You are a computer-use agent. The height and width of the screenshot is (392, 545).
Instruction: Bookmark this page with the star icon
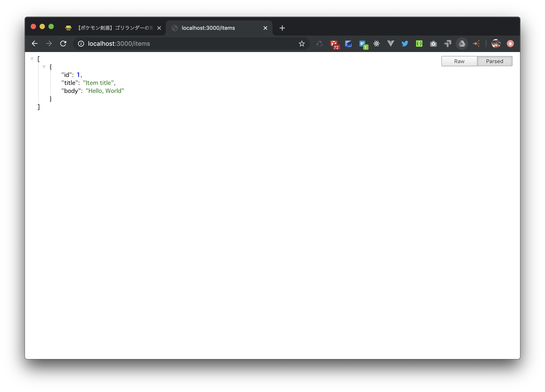point(302,44)
